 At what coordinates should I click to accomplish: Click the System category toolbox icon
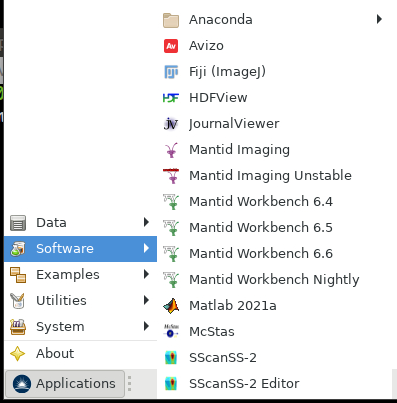click(18, 327)
